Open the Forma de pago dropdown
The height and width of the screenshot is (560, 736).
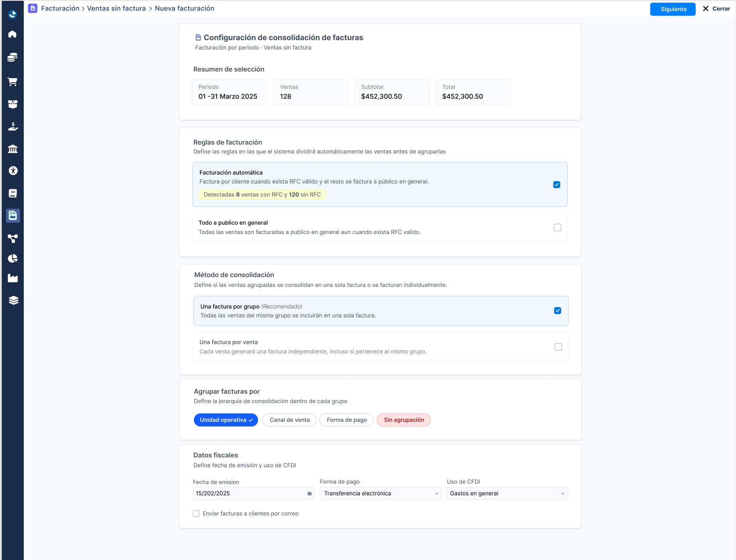[x=381, y=494]
